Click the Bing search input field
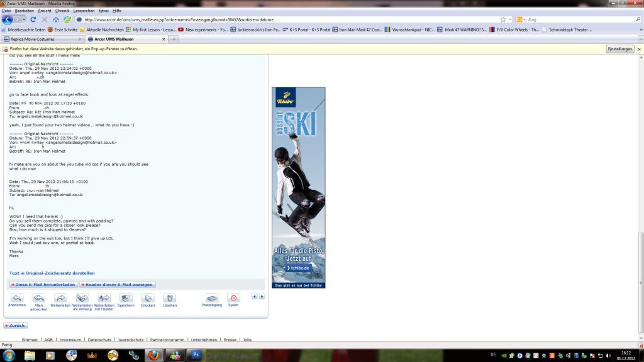 pyautogui.click(x=580, y=19)
